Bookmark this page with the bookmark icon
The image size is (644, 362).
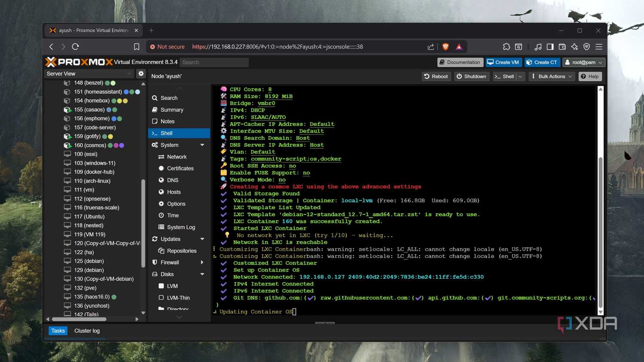click(x=137, y=47)
